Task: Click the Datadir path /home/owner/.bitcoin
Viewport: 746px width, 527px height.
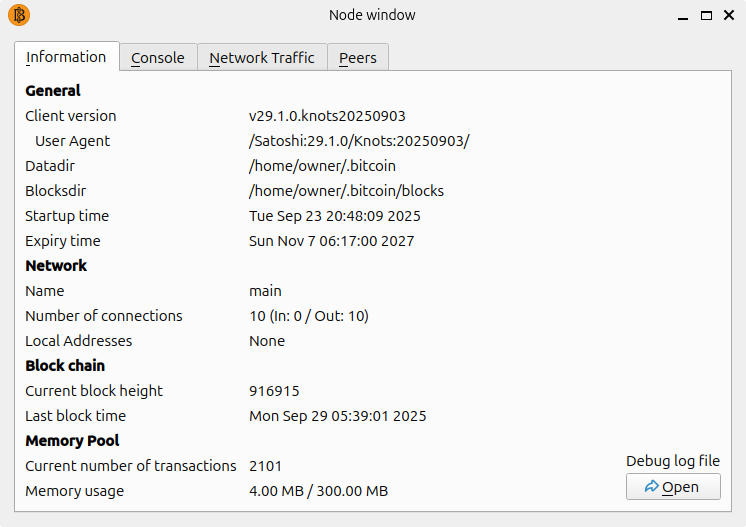Action: click(322, 166)
